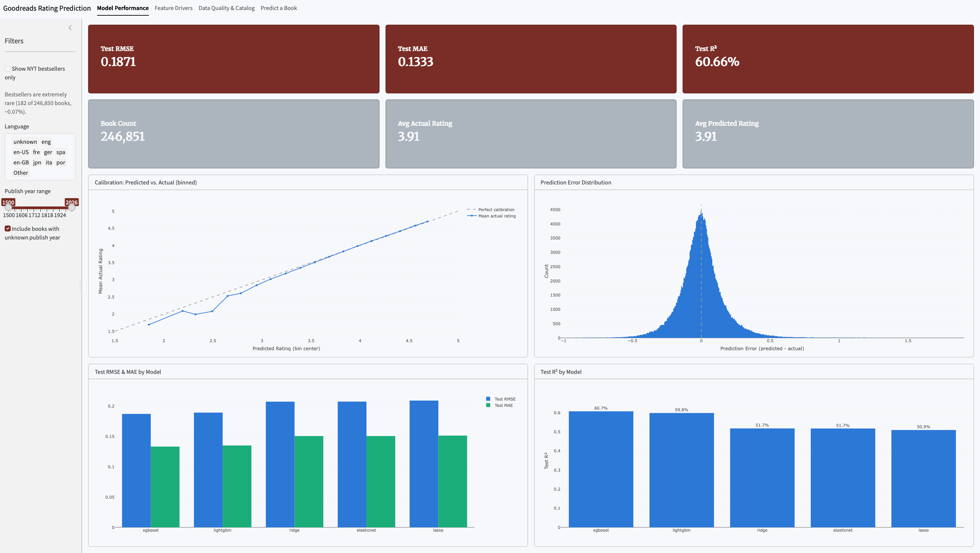Click 'Prediction Error Distribution' heading
Viewport: 980px width, 553px height.
tap(575, 182)
